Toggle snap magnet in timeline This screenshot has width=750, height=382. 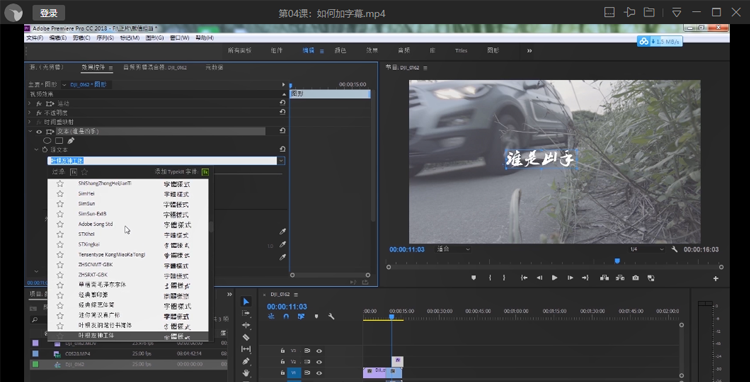[x=286, y=316]
